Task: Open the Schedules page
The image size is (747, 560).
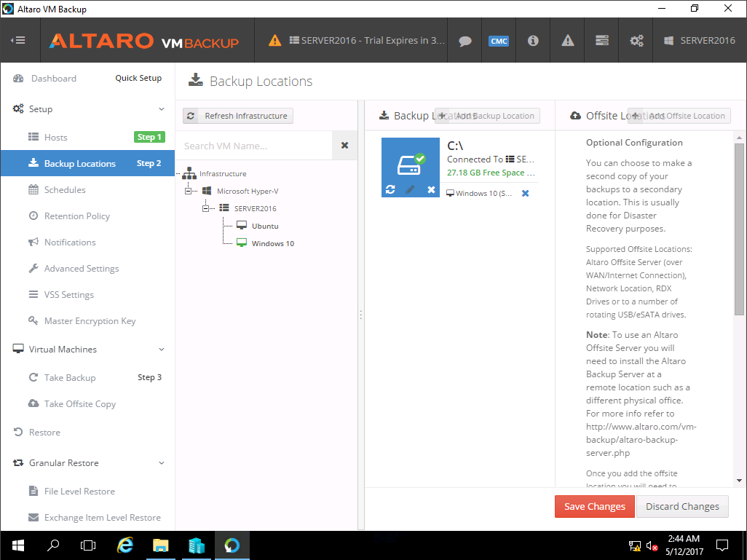Action: click(87, 189)
